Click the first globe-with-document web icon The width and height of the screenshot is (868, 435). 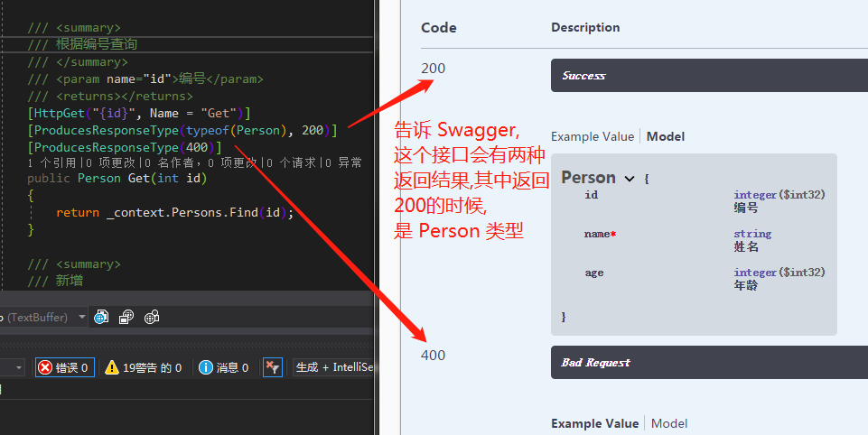pyautogui.click(x=101, y=317)
